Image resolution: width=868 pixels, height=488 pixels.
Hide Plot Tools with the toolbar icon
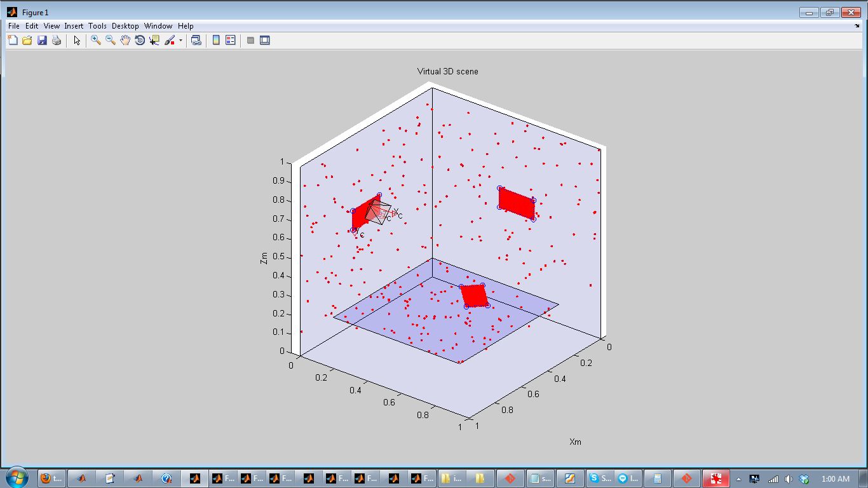pyautogui.click(x=250, y=40)
